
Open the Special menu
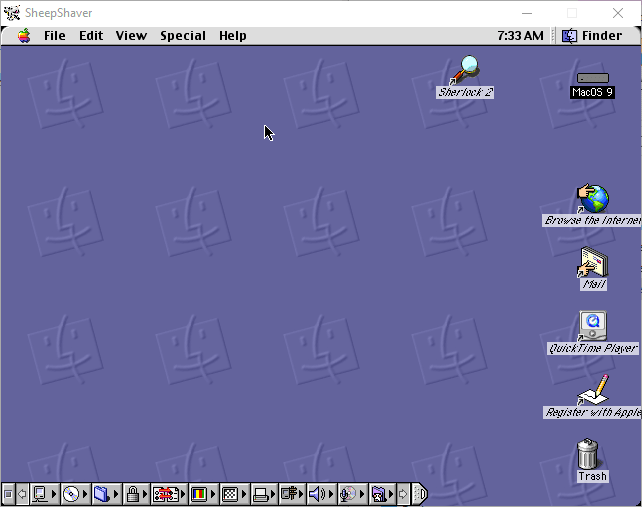pos(183,36)
